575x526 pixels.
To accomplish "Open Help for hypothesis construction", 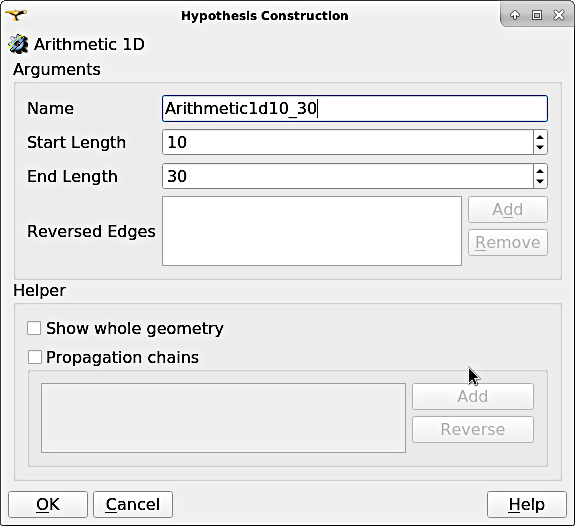I will pyautogui.click(x=527, y=504).
